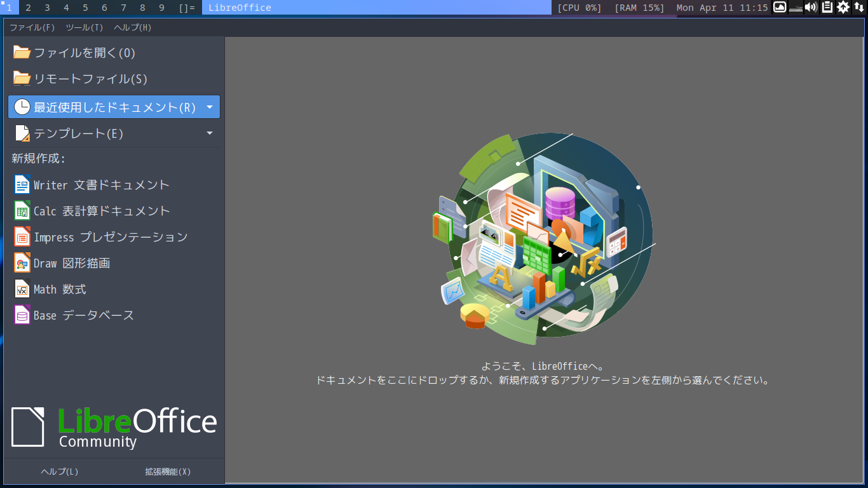Click the Base database icon
The height and width of the screenshot is (488, 868).
pyautogui.click(x=22, y=315)
